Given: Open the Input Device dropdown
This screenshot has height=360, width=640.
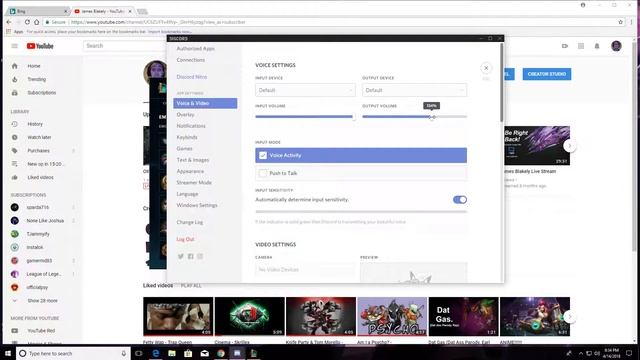Looking at the screenshot, I should 305,90.
